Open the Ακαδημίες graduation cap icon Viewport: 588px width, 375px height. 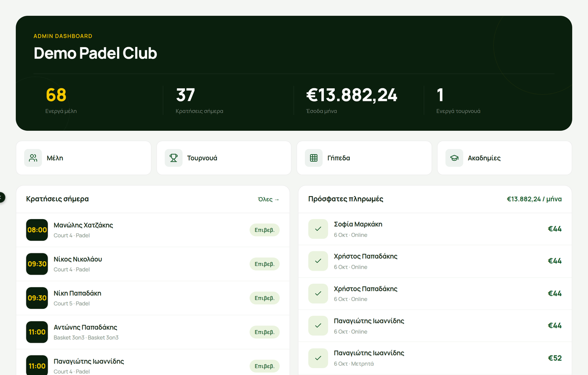pos(454,158)
